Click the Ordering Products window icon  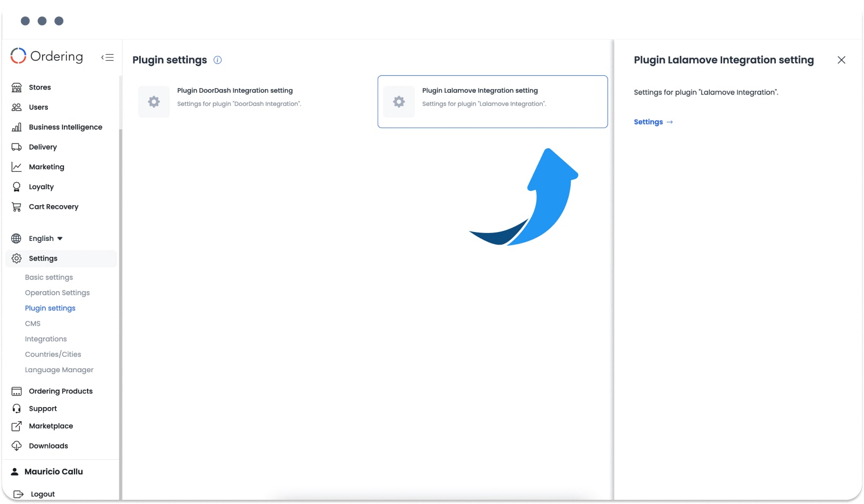click(17, 391)
